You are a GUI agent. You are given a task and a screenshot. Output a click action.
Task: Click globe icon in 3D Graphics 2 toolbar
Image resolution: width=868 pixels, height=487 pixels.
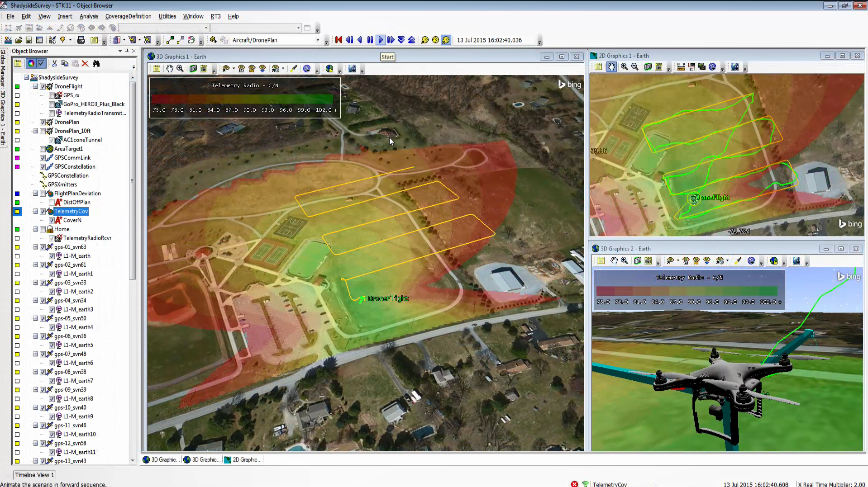pyautogui.click(x=751, y=261)
